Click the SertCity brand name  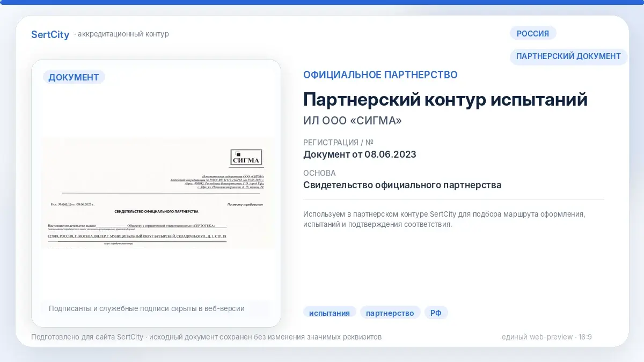click(x=50, y=34)
